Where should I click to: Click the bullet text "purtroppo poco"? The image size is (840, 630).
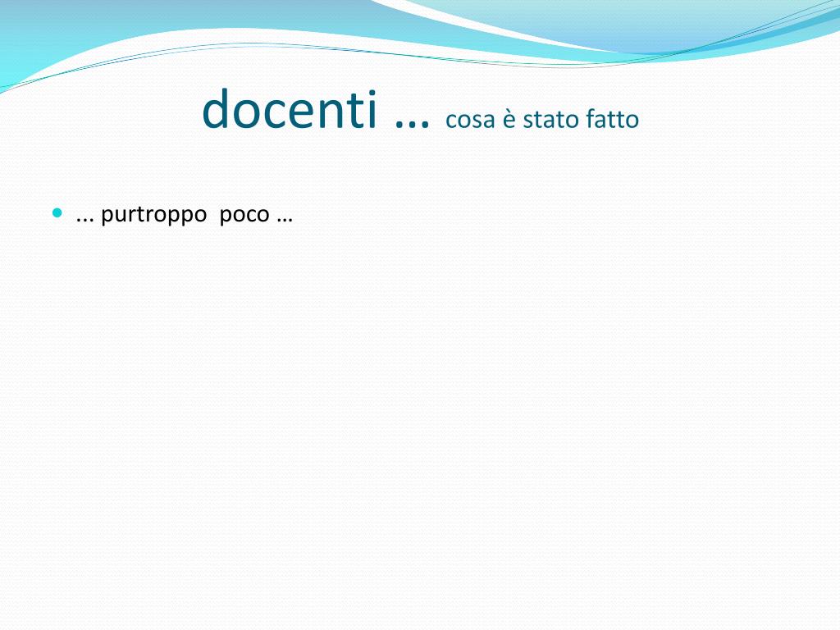[185, 215]
